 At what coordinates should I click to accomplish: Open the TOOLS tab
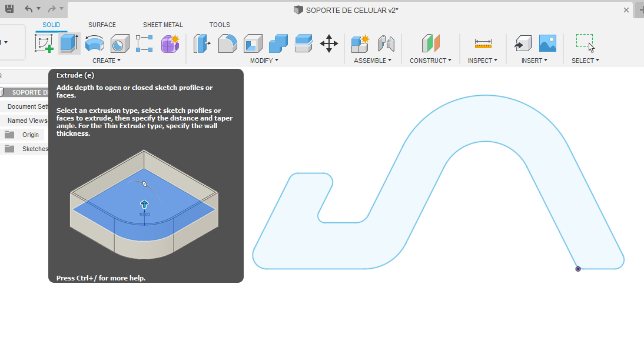click(x=220, y=25)
